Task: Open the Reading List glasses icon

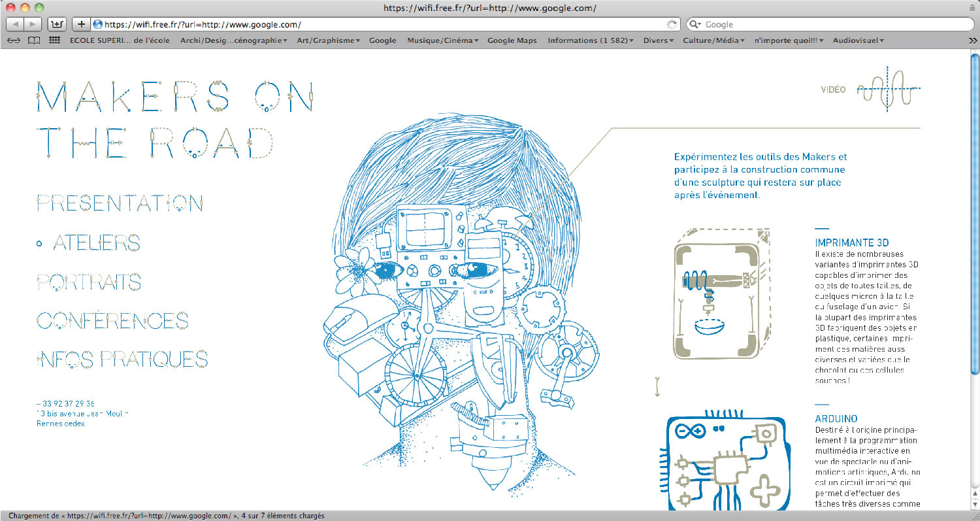Action: pyautogui.click(x=13, y=41)
